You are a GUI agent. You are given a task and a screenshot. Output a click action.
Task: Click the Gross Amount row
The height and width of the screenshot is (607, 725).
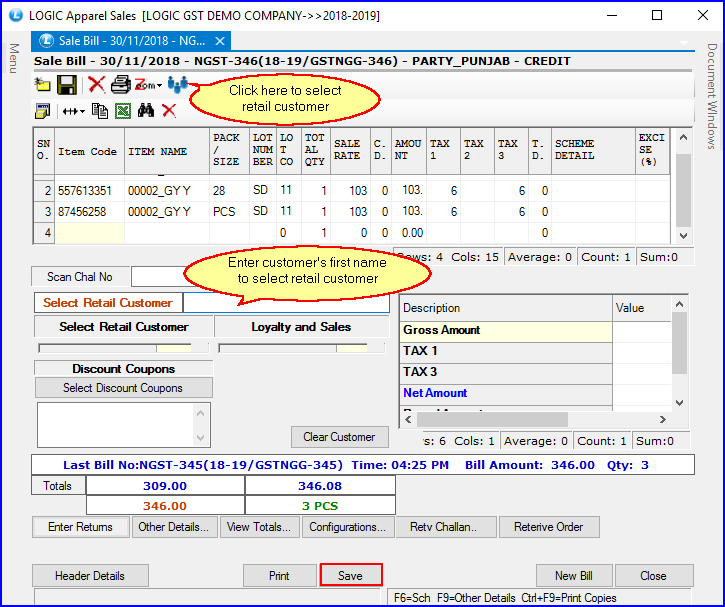(x=506, y=330)
